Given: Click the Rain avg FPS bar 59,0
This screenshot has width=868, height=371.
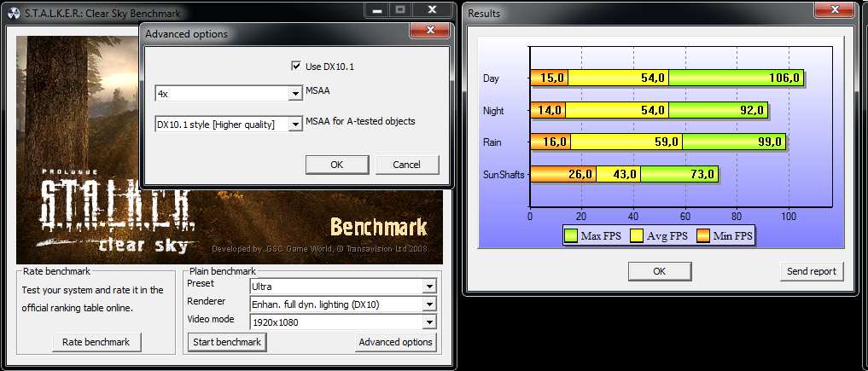Looking at the screenshot, I should pyautogui.click(x=626, y=142).
